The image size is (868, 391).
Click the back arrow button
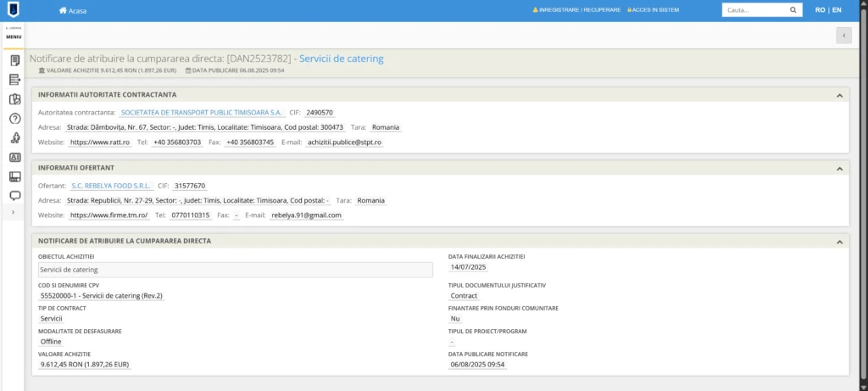(843, 35)
